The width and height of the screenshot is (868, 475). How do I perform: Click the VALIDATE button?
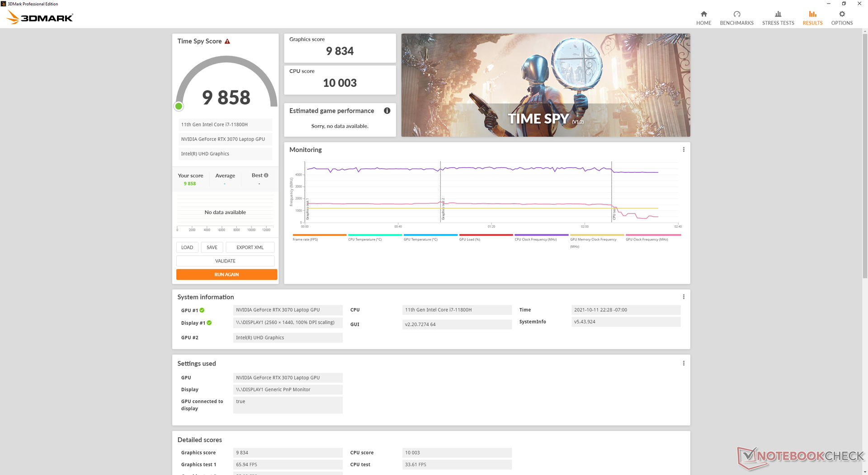click(x=225, y=261)
